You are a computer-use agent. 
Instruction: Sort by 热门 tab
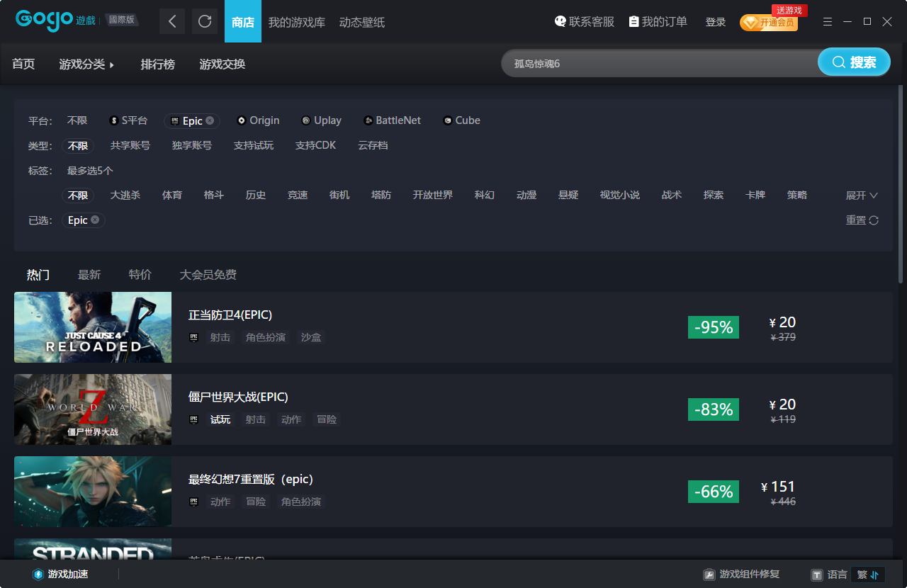coord(38,275)
